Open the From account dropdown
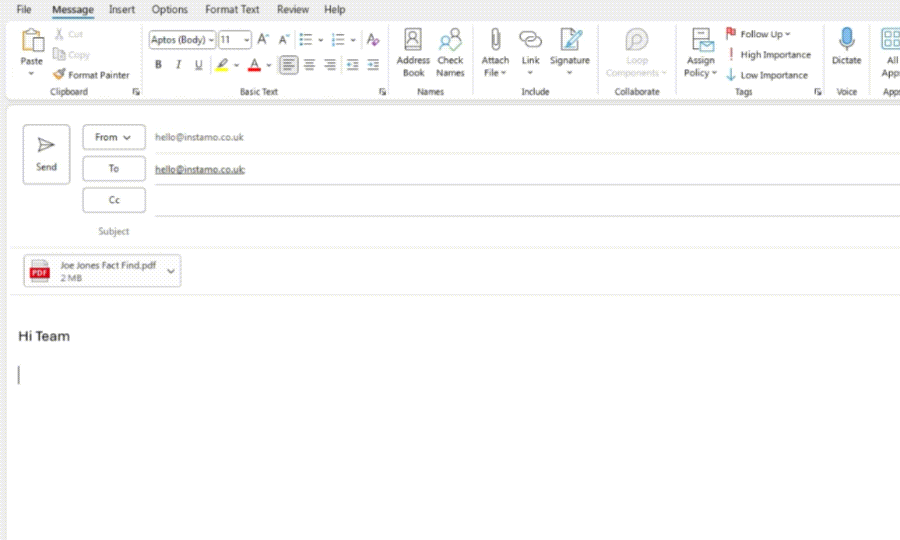The width and height of the screenshot is (900, 540). click(114, 137)
